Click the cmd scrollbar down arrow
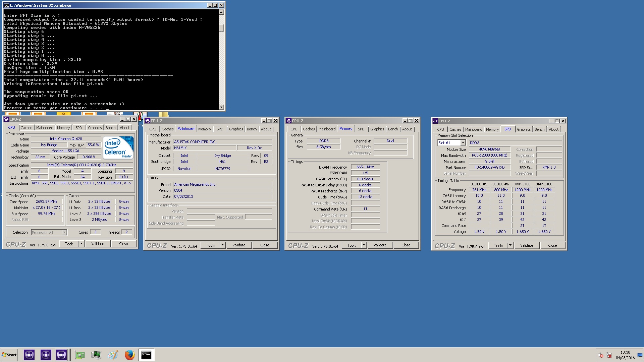The height and width of the screenshot is (362, 644). click(x=221, y=107)
